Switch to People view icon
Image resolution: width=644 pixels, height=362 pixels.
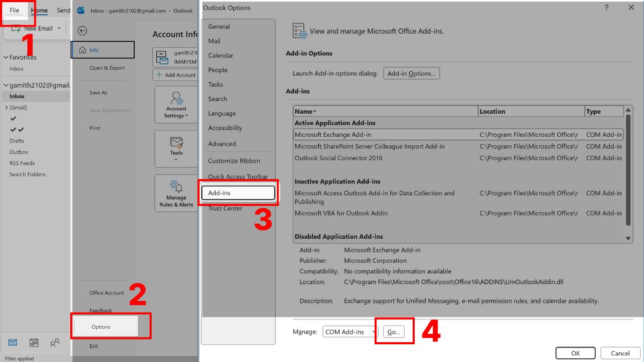coord(55,343)
